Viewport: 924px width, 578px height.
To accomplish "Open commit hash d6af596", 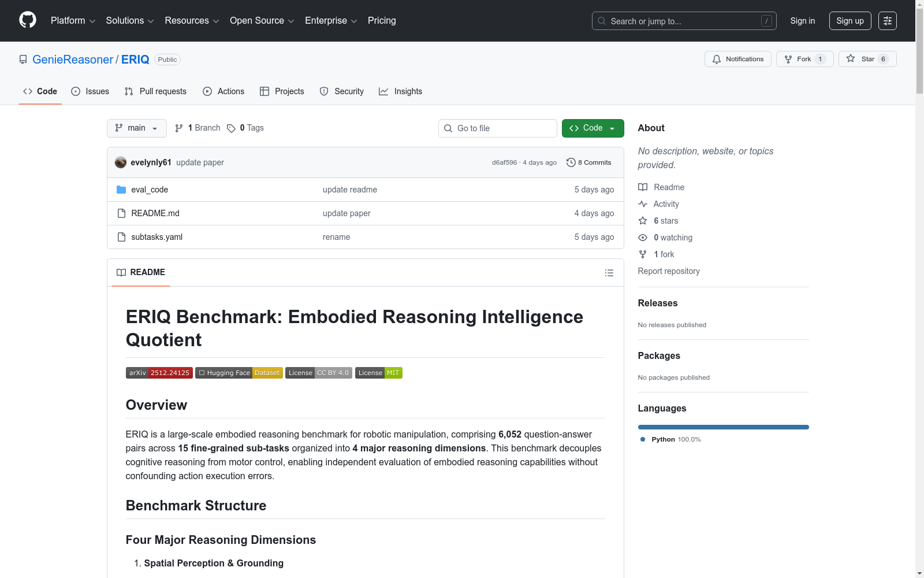I will click(x=504, y=162).
